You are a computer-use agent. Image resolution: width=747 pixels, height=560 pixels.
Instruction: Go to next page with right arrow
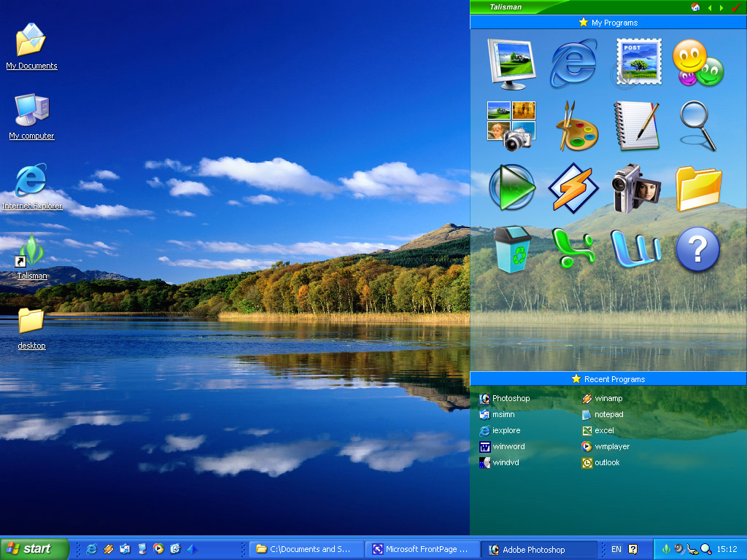coord(721,7)
